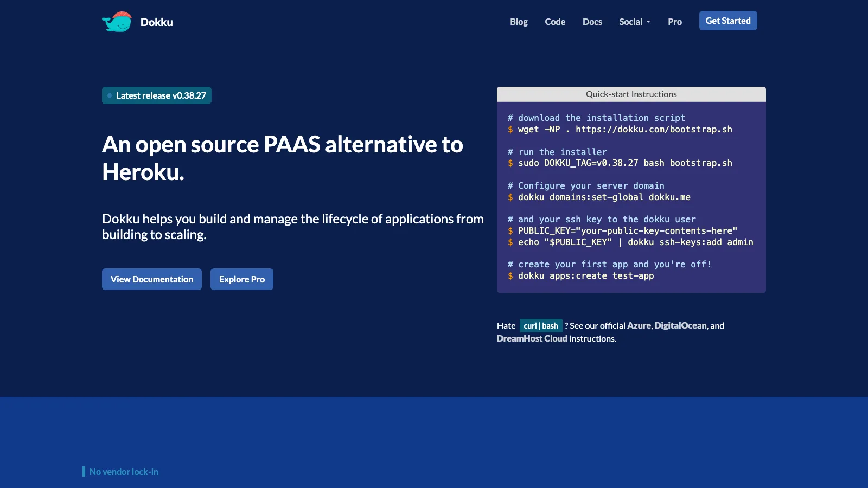Click the 'An open source PAAS alternative' headline
Viewport: 868px width, 488px height.
point(283,158)
